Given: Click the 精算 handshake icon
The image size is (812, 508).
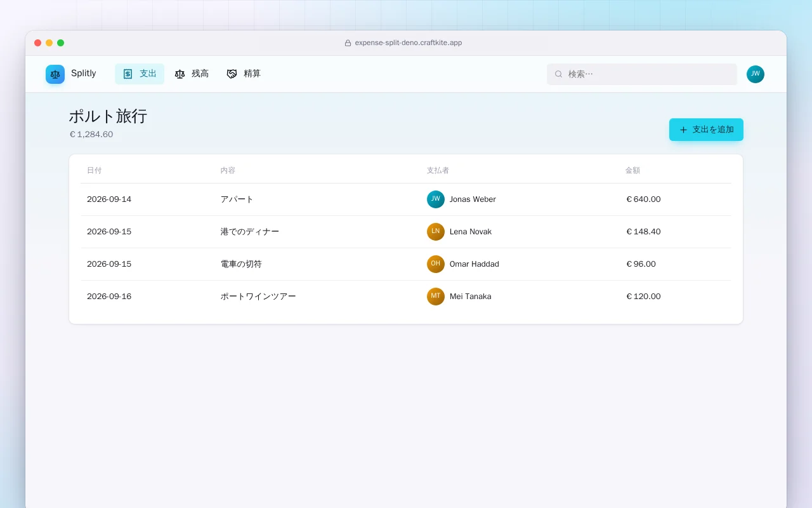Looking at the screenshot, I should click(x=232, y=74).
